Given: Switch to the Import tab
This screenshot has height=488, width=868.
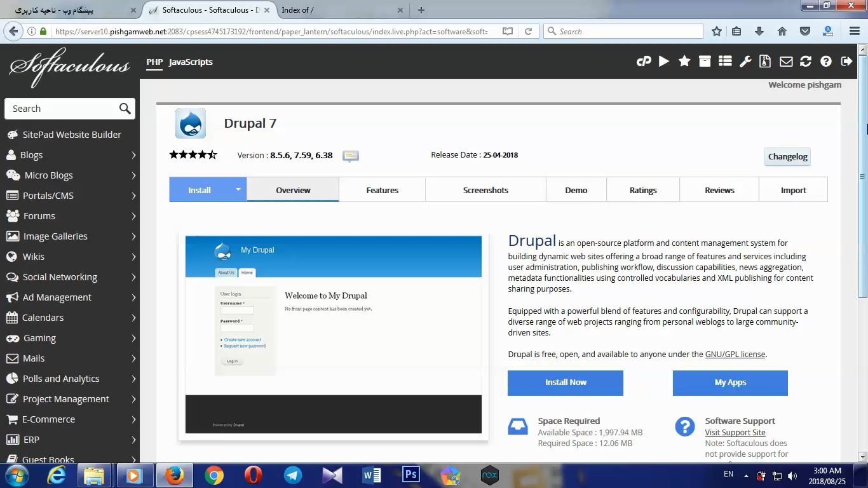Looking at the screenshot, I should point(793,190).
